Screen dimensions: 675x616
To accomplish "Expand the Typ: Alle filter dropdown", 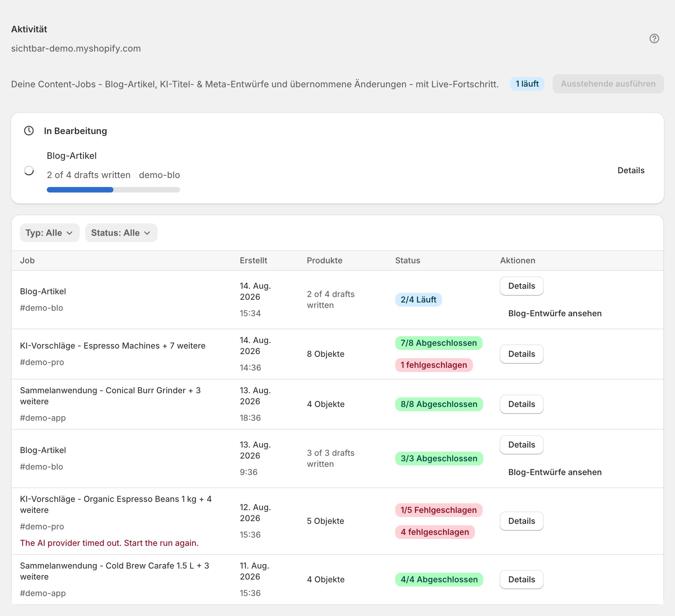I will pos(49,233).
